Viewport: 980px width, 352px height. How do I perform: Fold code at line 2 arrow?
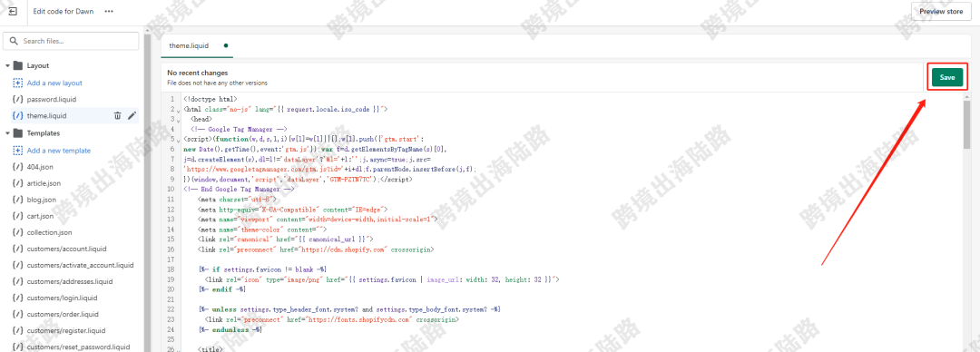click(178, 110)
